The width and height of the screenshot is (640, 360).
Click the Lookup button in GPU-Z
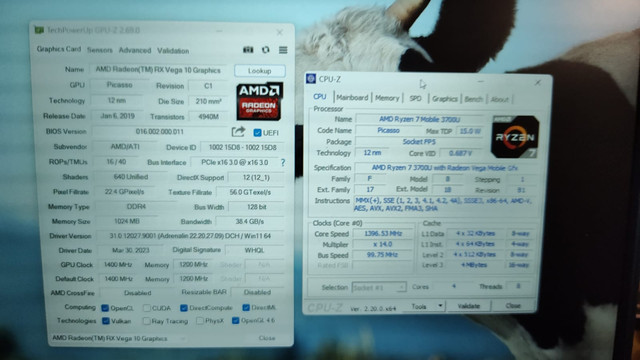260,71
